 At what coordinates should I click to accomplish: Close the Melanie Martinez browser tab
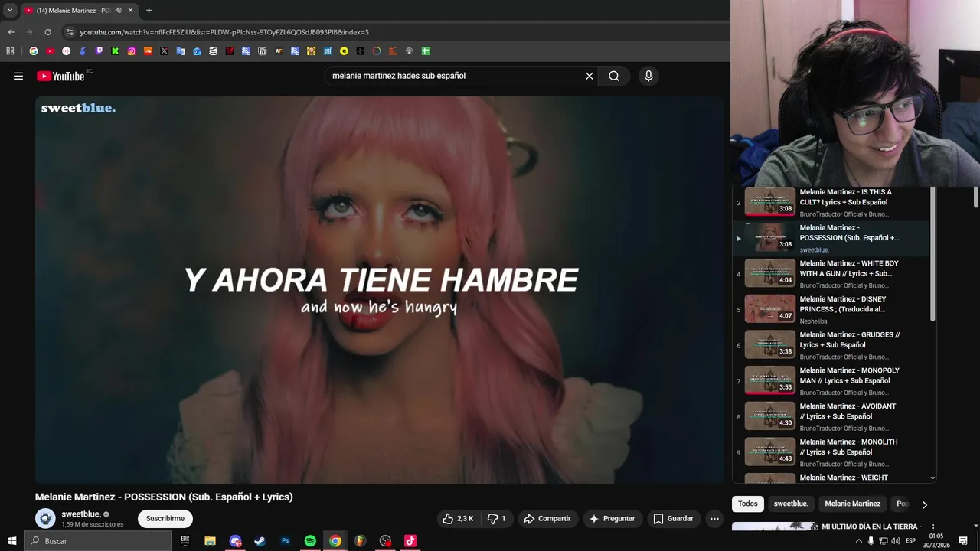pyautogui.click(x=130, y=11)
